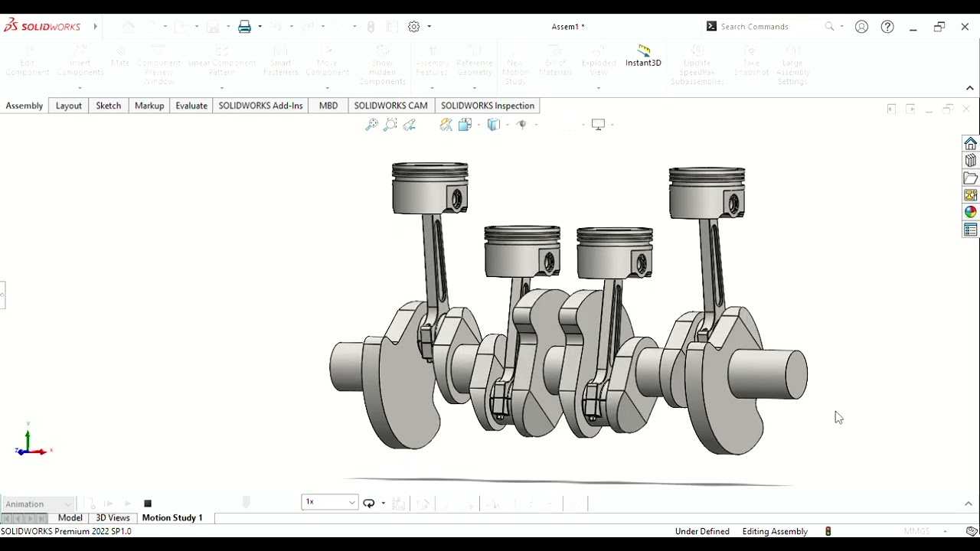Collapse the CommandManager ribbon chevron
The width and height of the screenshot is (980, 551).
(969, 88)
